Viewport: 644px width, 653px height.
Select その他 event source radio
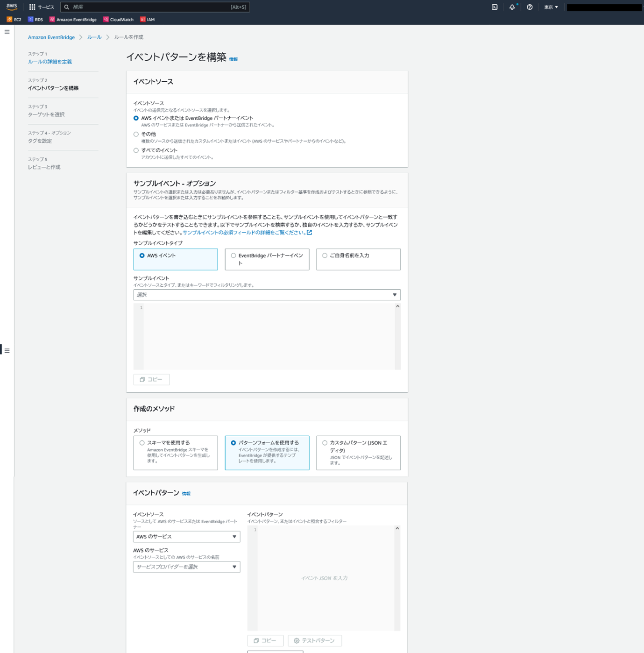click(136, 134)
